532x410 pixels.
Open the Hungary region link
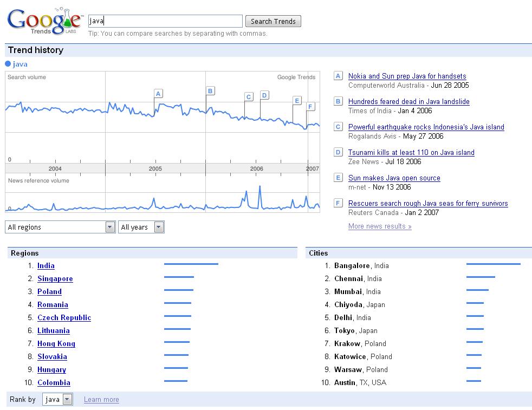point(51,369)
